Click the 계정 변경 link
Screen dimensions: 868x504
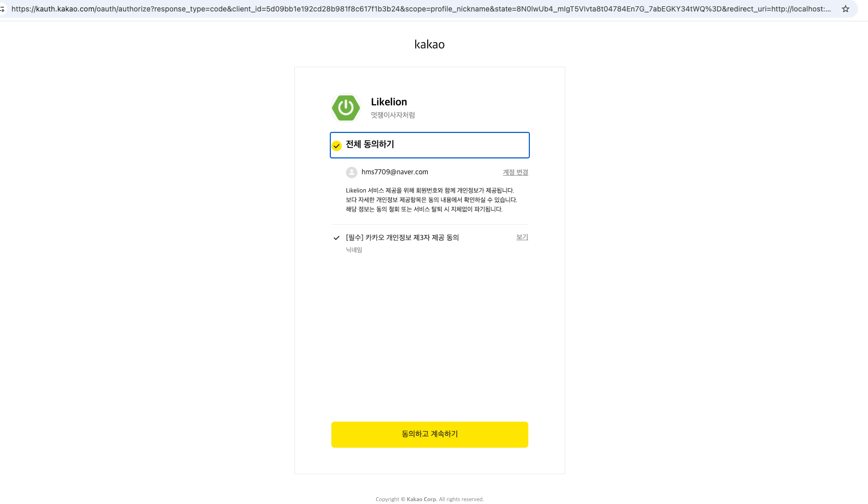[x=515, y=172]
